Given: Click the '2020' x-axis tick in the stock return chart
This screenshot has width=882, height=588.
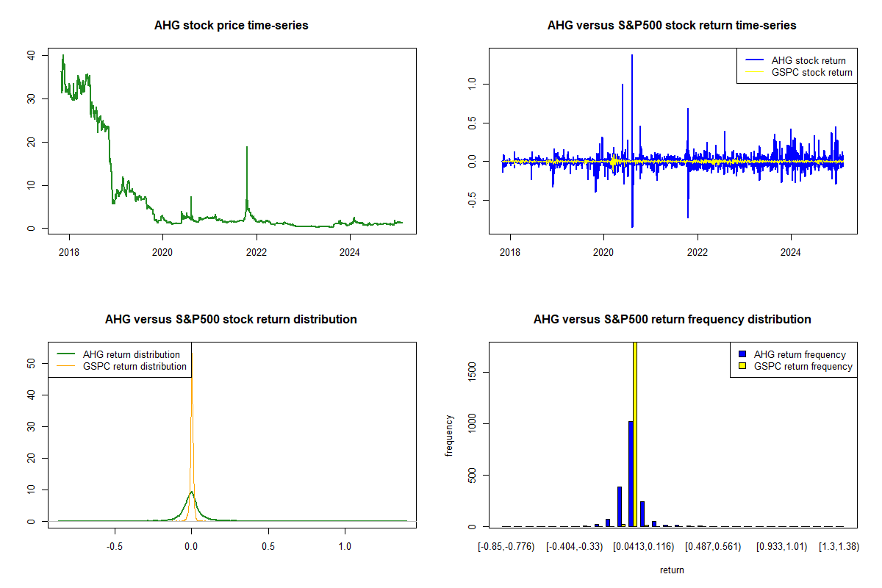Looking at the screenshot, I should click(x=603, y=253).
